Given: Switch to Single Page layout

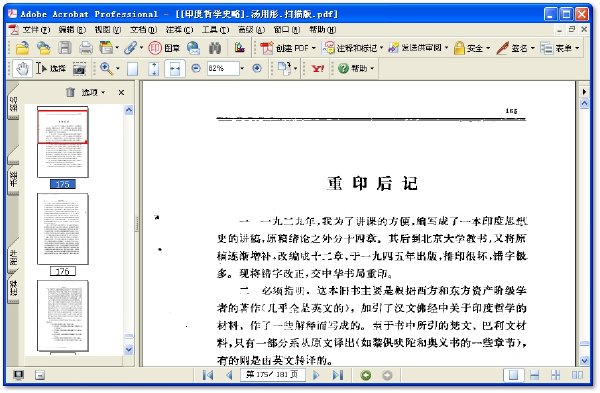Looking at the screenshot, I should point(513,375).
